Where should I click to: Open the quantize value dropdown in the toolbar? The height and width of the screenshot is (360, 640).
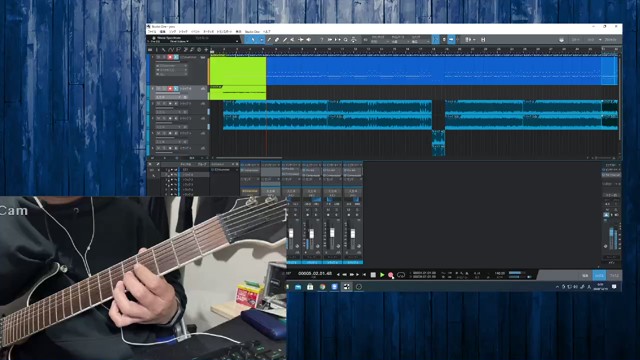(381, 42)
